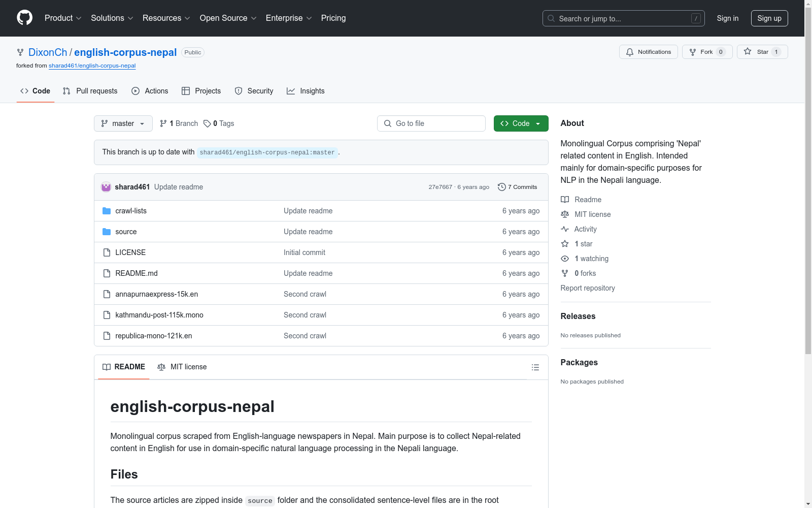Expand the Open Source menu
The height and width of the screenshot is (508, 812).
228,18
